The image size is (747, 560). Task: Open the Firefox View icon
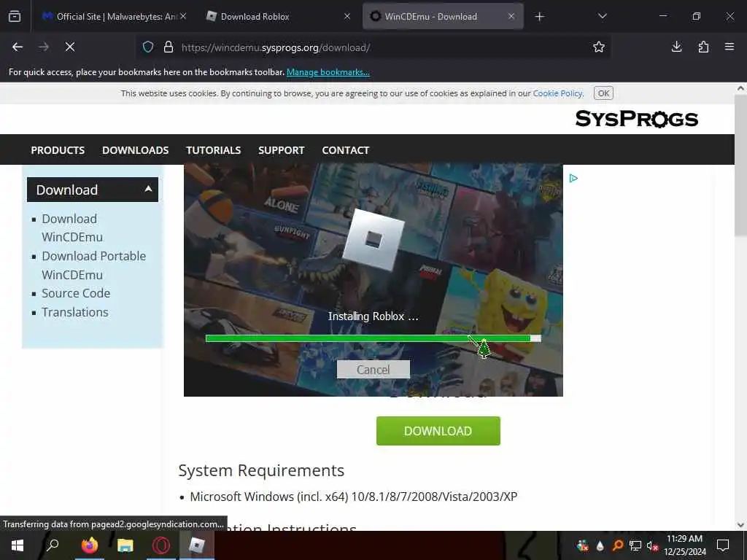coord(15,16)
